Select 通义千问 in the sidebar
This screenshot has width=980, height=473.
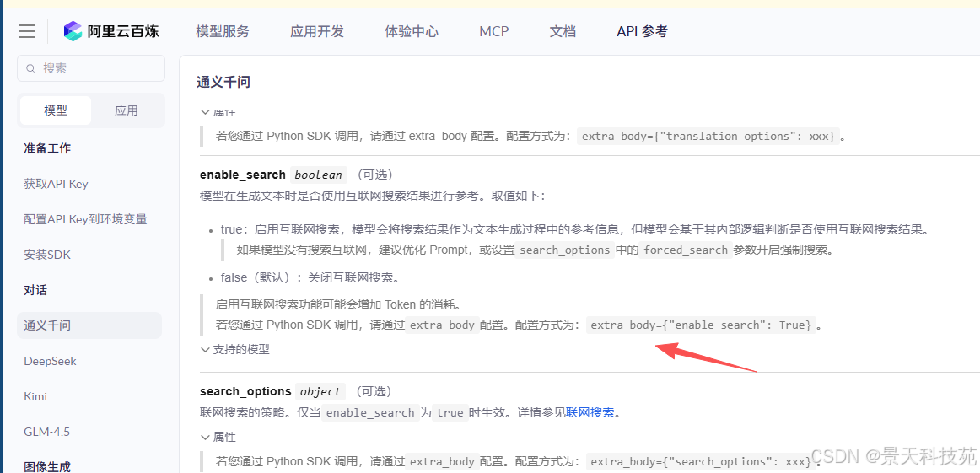pyautogui.click(x=89, y=325)
